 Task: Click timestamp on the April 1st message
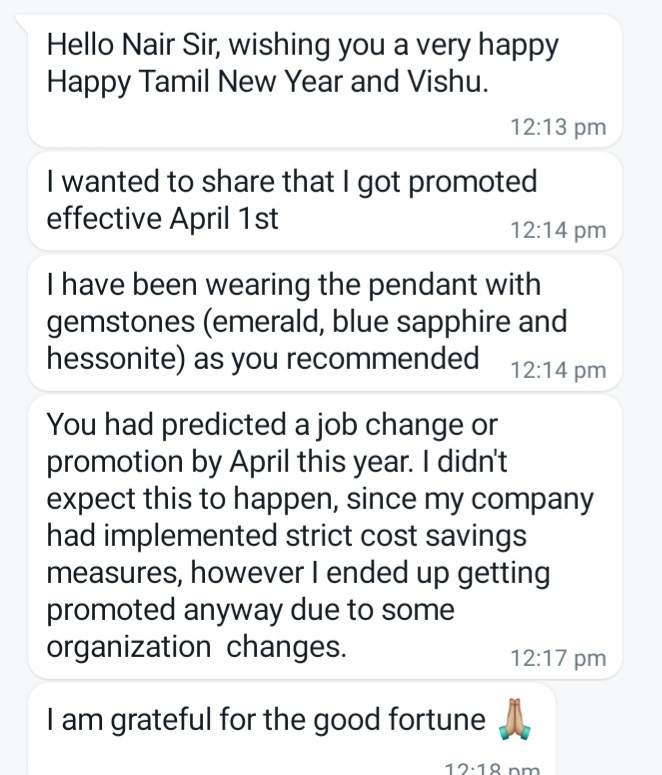click(x=557, y=230)
